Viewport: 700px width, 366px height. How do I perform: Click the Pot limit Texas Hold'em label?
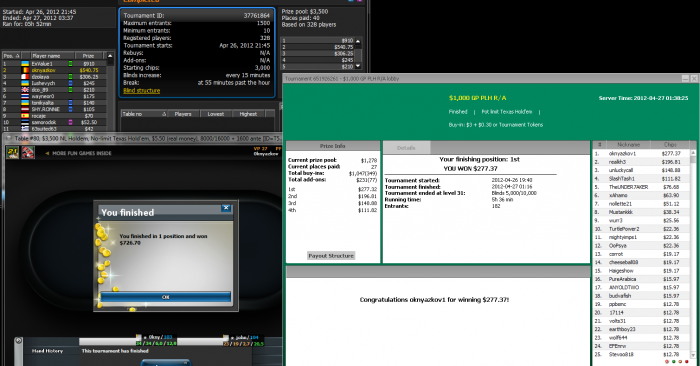pos(507,112)
